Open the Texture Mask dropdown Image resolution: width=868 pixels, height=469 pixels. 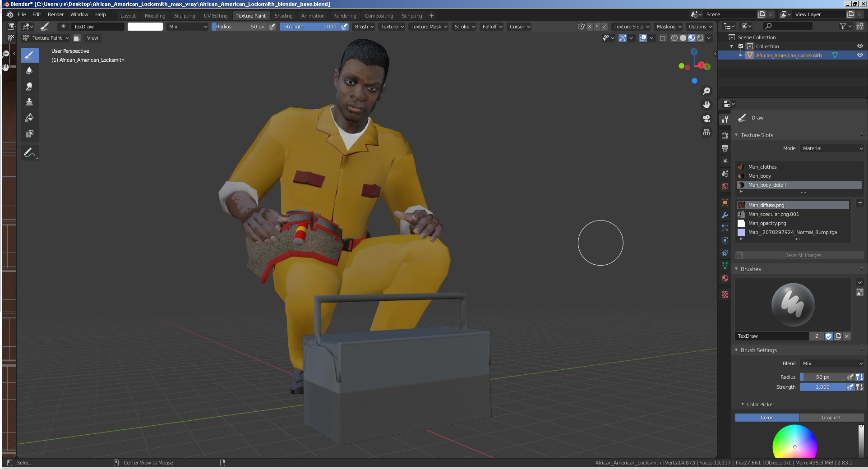click(429, 27)
